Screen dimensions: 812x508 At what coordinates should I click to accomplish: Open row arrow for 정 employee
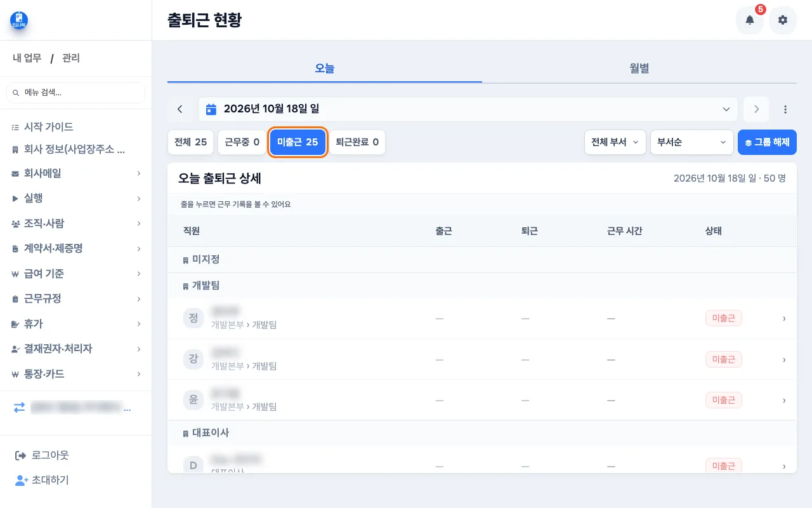[784, 318]
